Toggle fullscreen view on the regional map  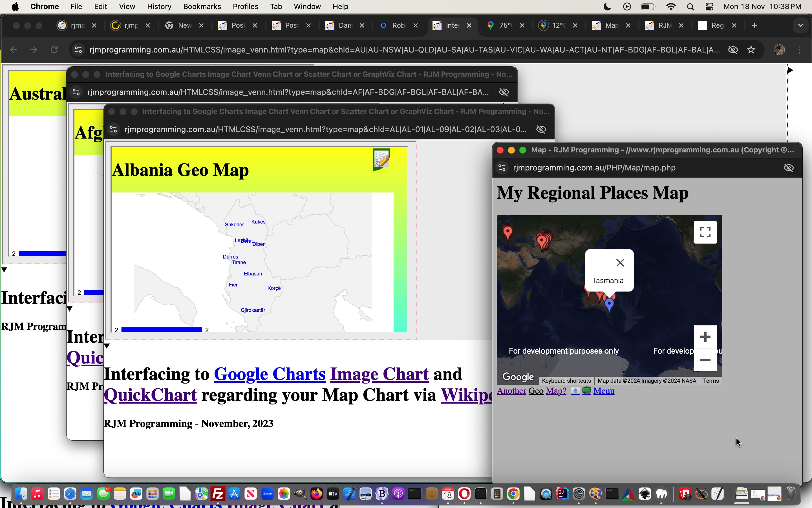705,232
